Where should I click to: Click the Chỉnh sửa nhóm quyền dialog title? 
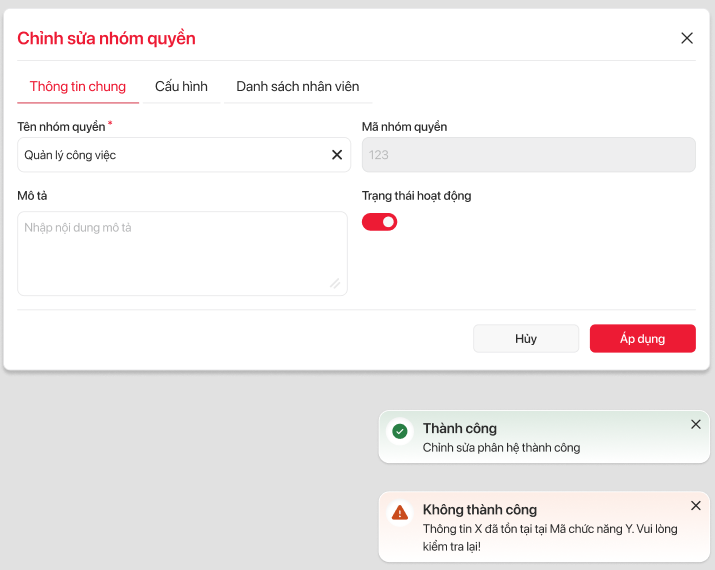[106, 38]
